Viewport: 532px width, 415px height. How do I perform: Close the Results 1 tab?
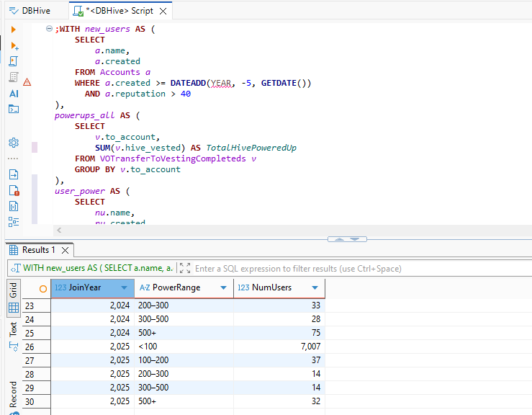tap(65, 250)
